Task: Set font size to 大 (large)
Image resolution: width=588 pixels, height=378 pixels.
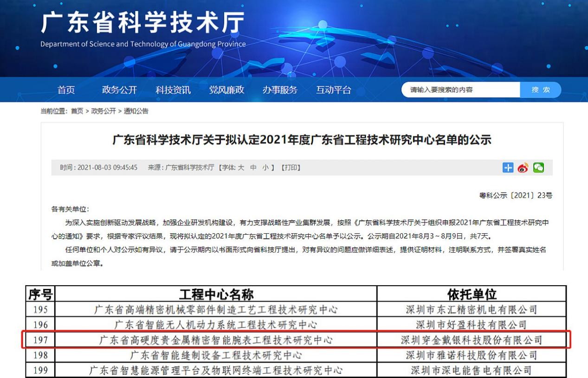Action: (241, 167)
